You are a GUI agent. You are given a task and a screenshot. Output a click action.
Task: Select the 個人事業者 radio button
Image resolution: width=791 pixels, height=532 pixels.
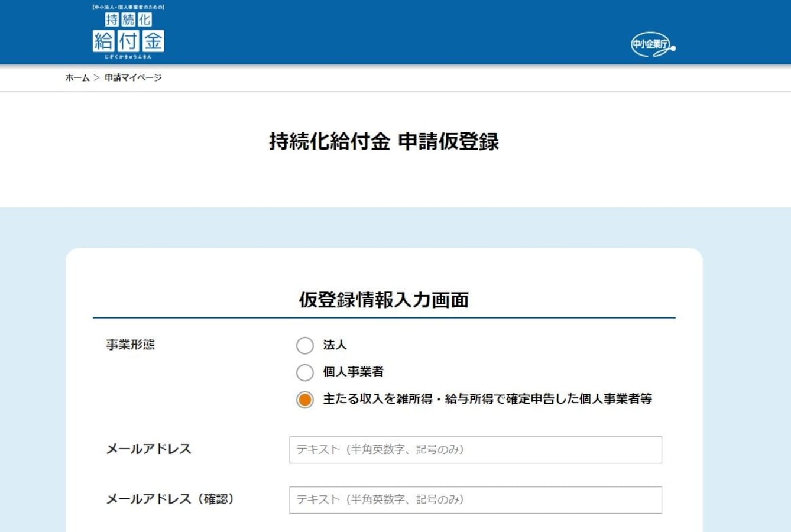point(306,372)
